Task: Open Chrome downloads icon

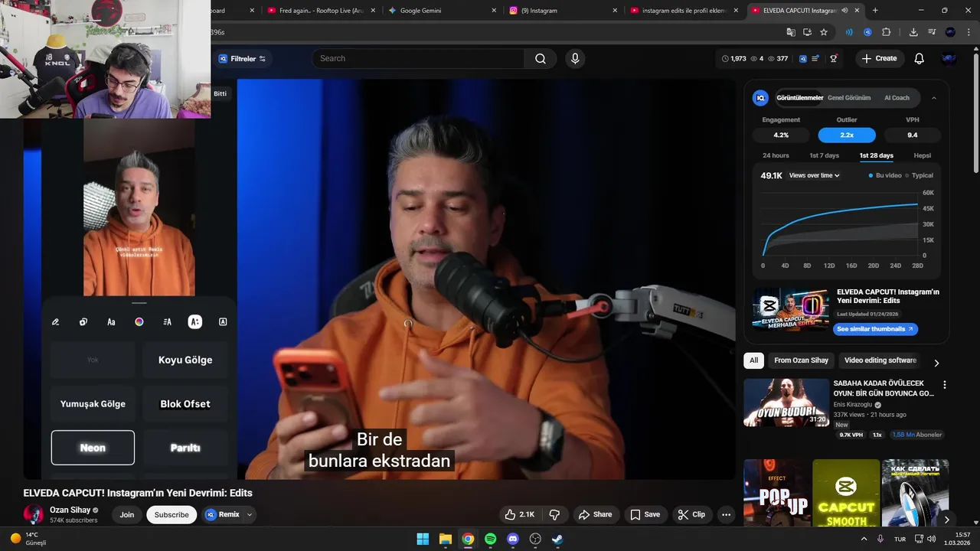Action: click(913, 32)
